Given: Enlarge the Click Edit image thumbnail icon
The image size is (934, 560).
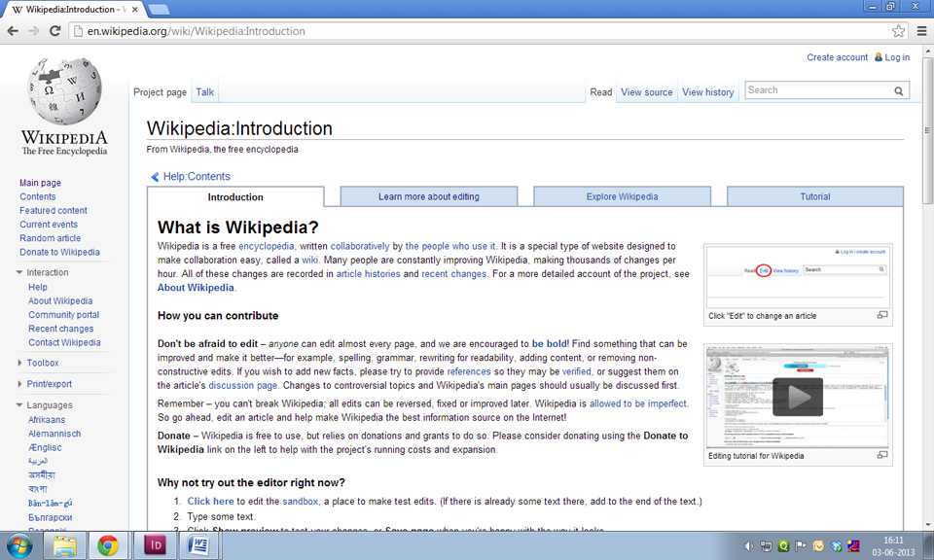Looking at the screenshot, I should point(882,315).
